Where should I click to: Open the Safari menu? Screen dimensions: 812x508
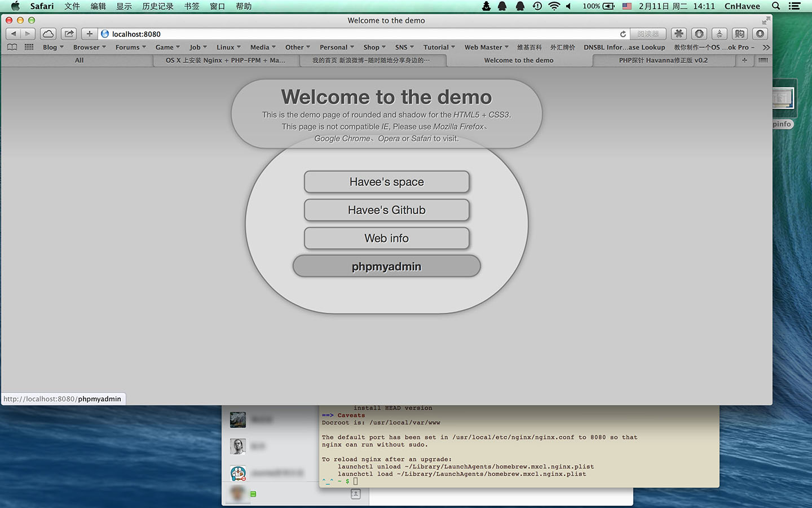tap(42, 6)
